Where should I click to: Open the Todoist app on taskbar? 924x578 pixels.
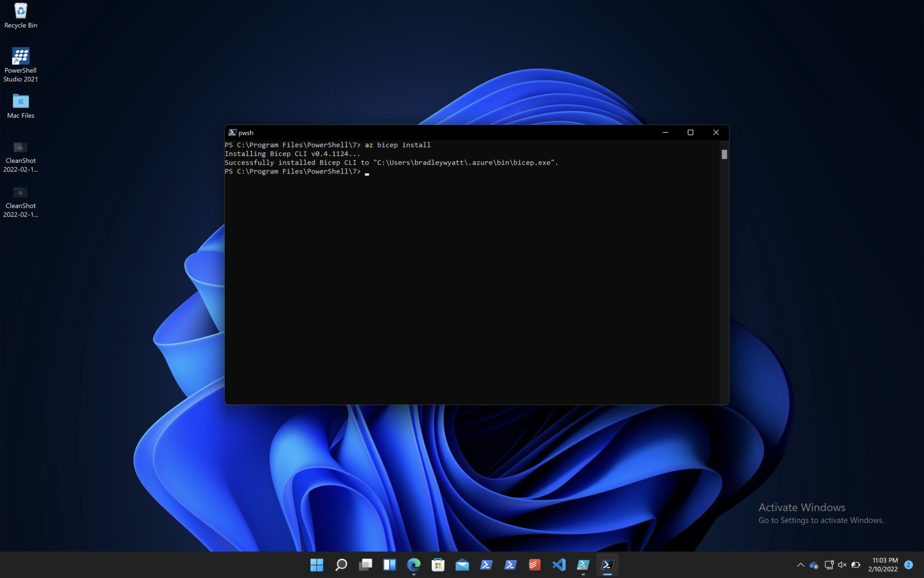pos(535,564)
